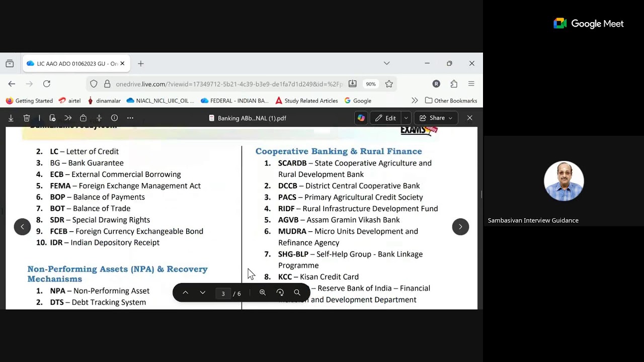Image resolution: width=644 pixels, height=362 pixels.
Task: Open the FEDERAL - INDIAN BA bookmark
Action: click(x=234, y=101)
